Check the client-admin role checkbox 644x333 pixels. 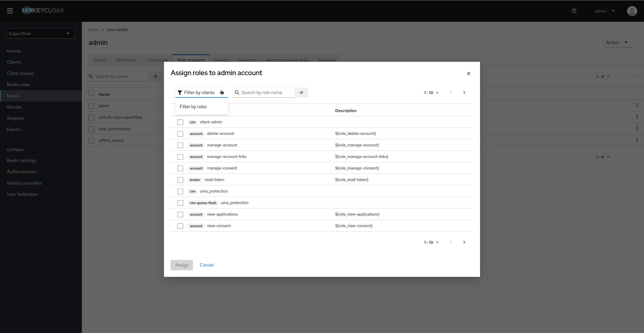180,122
